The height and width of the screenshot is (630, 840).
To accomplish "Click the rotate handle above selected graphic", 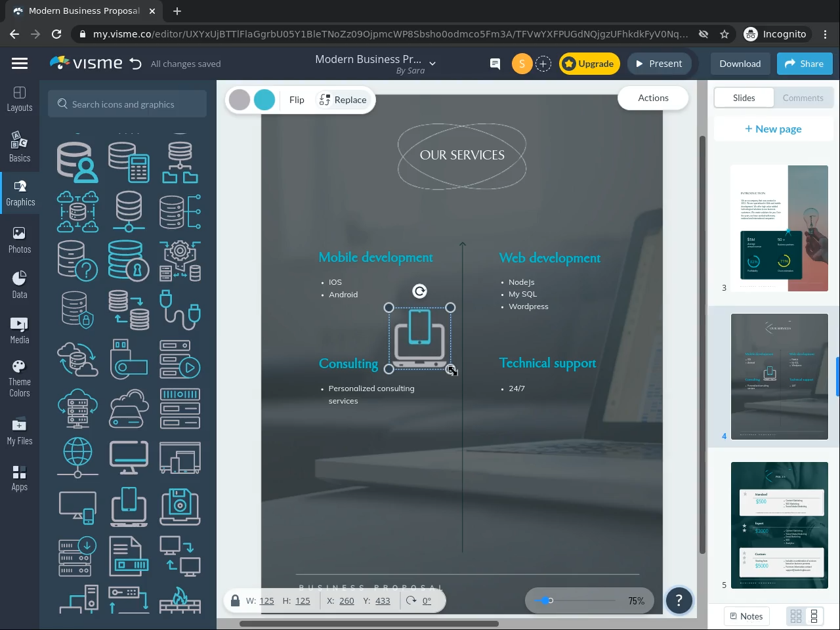I will pyautogui.click(x=419, y=291).
